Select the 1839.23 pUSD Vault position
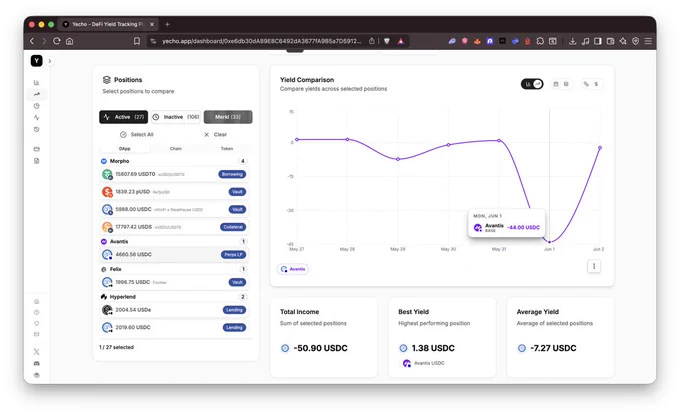 point(174,192)
